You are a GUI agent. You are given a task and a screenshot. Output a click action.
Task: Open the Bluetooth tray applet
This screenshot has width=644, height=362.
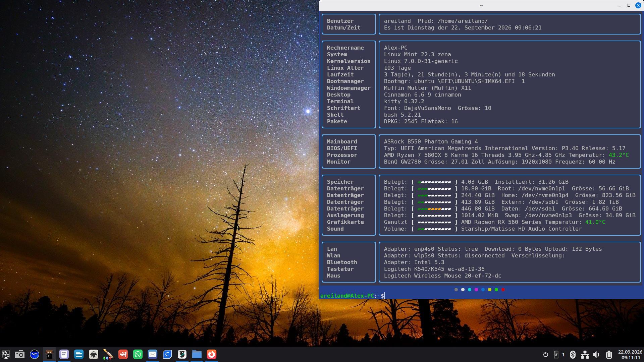point(573,355)
